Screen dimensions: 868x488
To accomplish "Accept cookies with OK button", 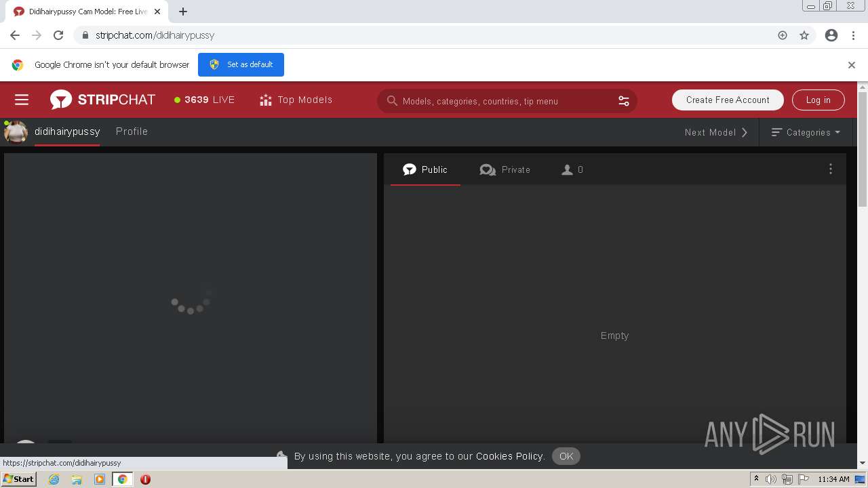I will click(x=566, y=456).
